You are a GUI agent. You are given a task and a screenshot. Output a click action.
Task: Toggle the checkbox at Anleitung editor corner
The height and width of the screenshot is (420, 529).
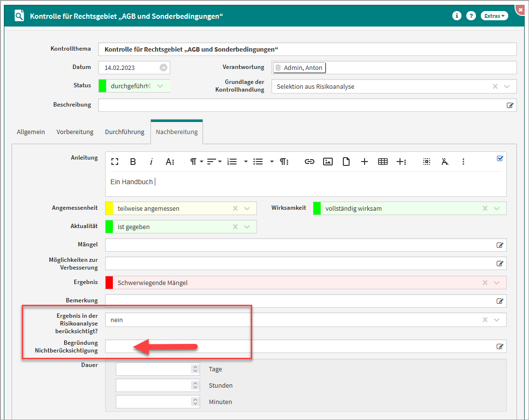500,158
